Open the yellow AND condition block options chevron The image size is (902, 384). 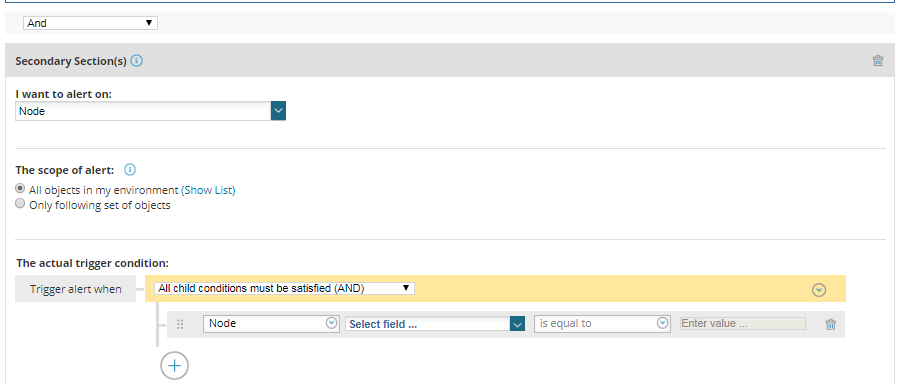tap(819, 290)
